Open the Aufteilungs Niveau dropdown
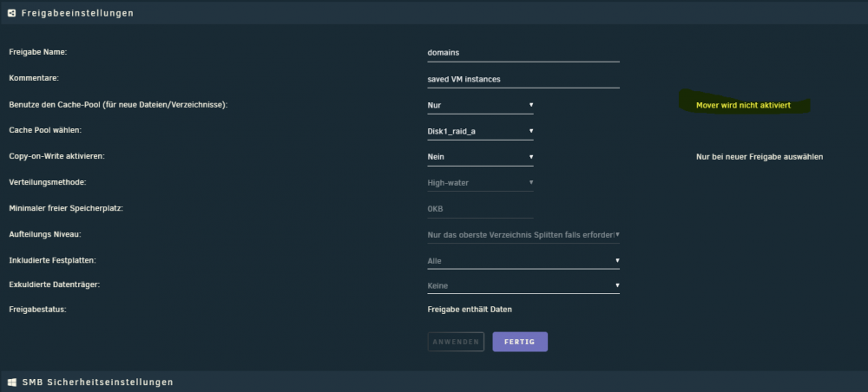The width and height of the screenshot is (868, 392). click(523, 235)
